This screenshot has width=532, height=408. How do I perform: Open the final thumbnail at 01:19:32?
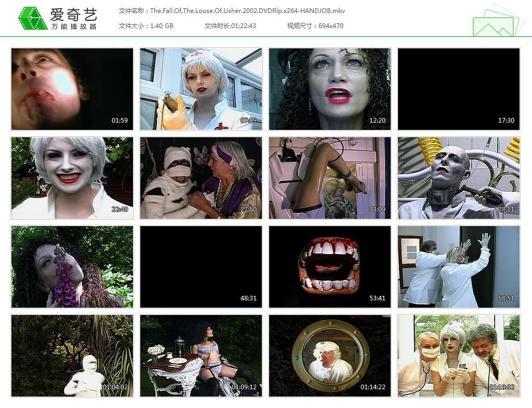point(458,356)
